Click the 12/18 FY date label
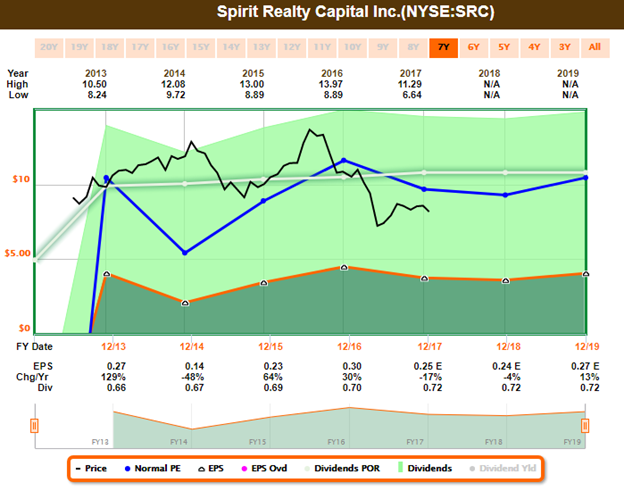624x491 pixels. [508, 347]
